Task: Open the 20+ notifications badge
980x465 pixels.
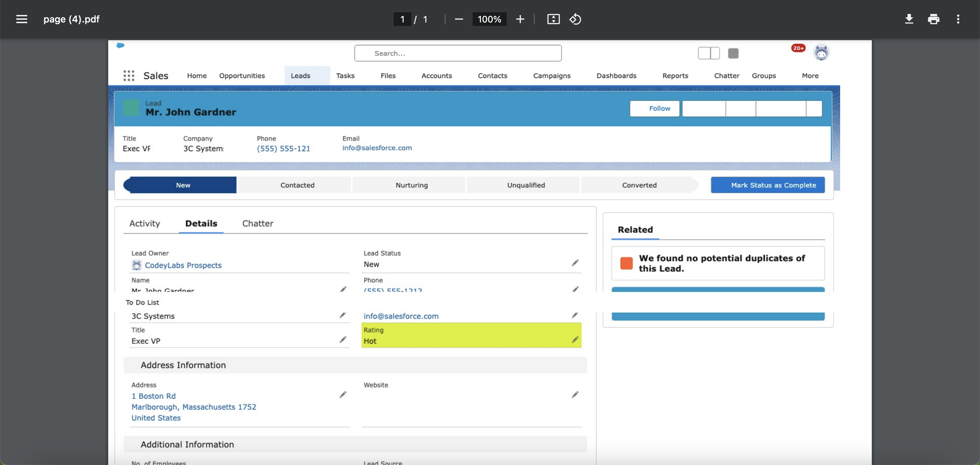Action: point(798,48)
